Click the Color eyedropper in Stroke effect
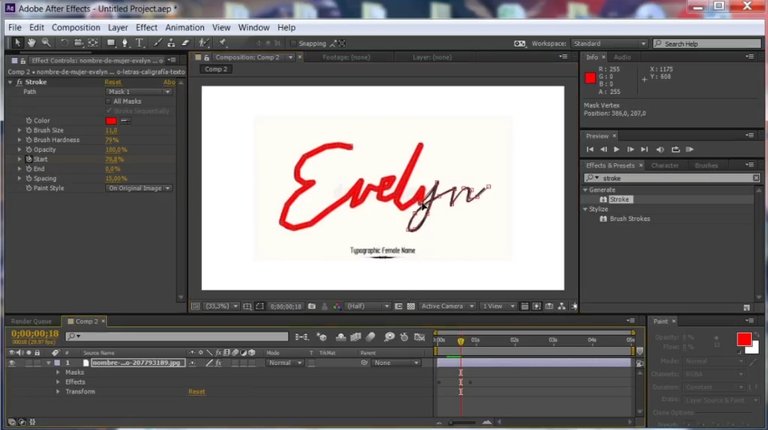Screen dimensions: 768x430 (x=124, y=121)
